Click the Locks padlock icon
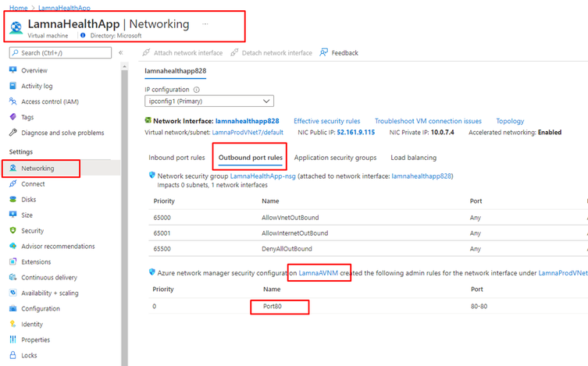This screenshot has width=588, height=366. coord(12,355)
